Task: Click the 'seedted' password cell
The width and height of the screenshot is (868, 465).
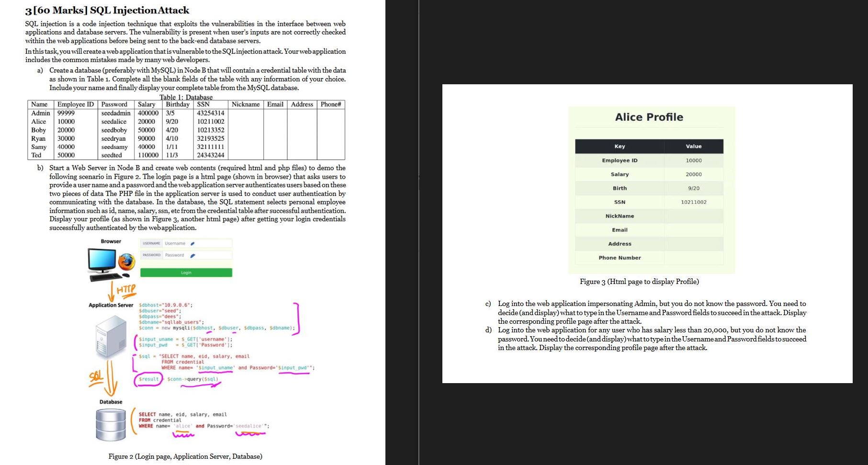Action: 112,155
